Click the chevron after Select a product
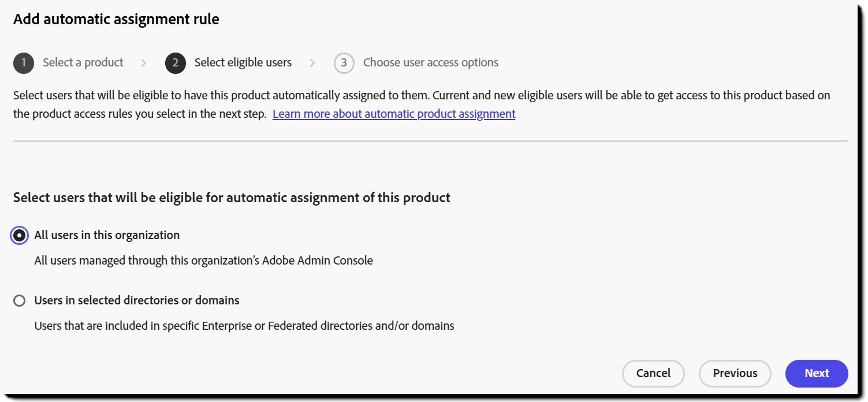868x402 pixels. 144,63
